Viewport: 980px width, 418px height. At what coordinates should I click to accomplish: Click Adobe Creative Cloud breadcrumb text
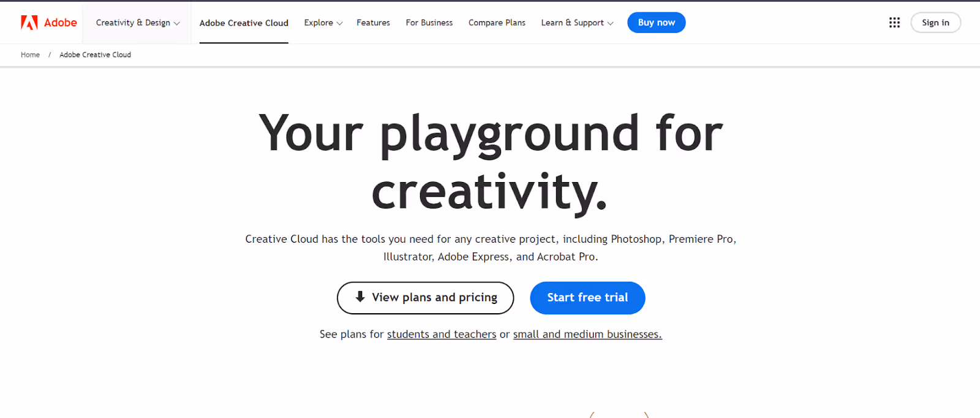point(95,55)
